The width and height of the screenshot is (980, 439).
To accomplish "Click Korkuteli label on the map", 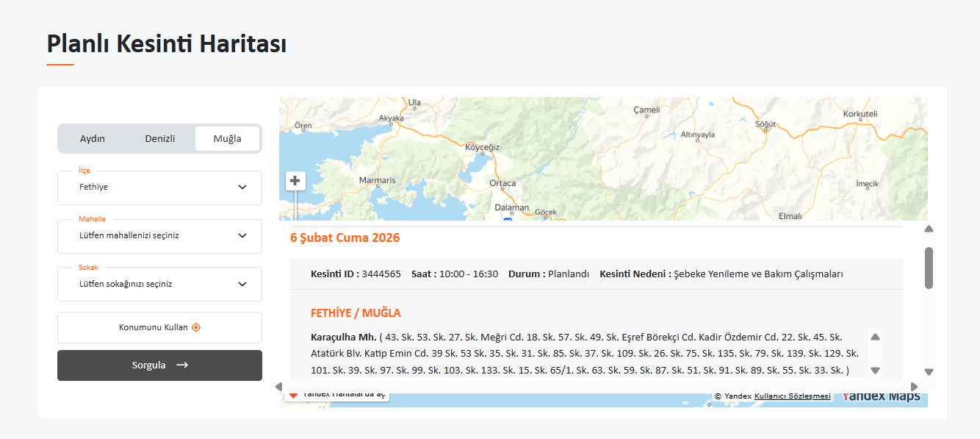I will pyautogui.click(x=860, y=114).
